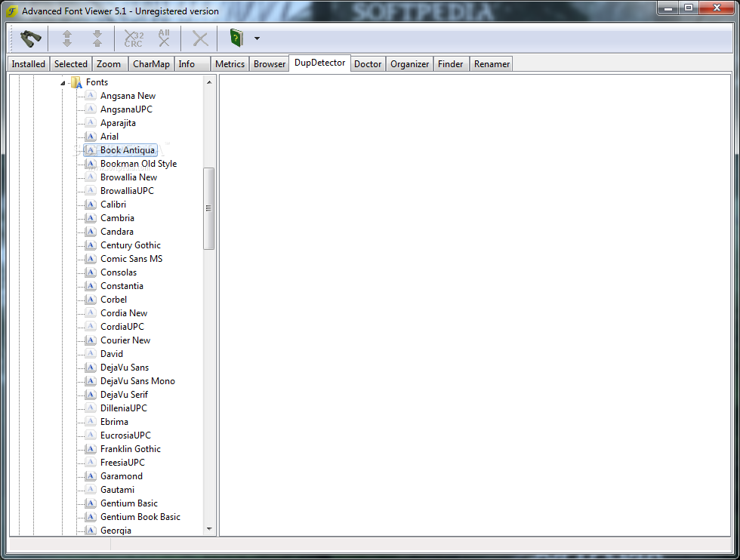This screenshot has width=740, height=560.
Task: Click the Consolas font icon
Action: point(91,272)
